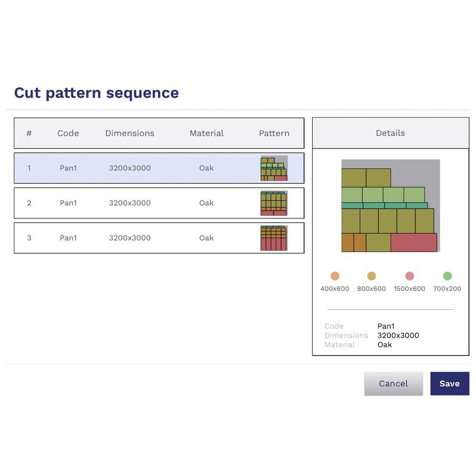Select the 800x600 legend indicator
This screenshot has width=476, height=476.
tap(371, 276)
